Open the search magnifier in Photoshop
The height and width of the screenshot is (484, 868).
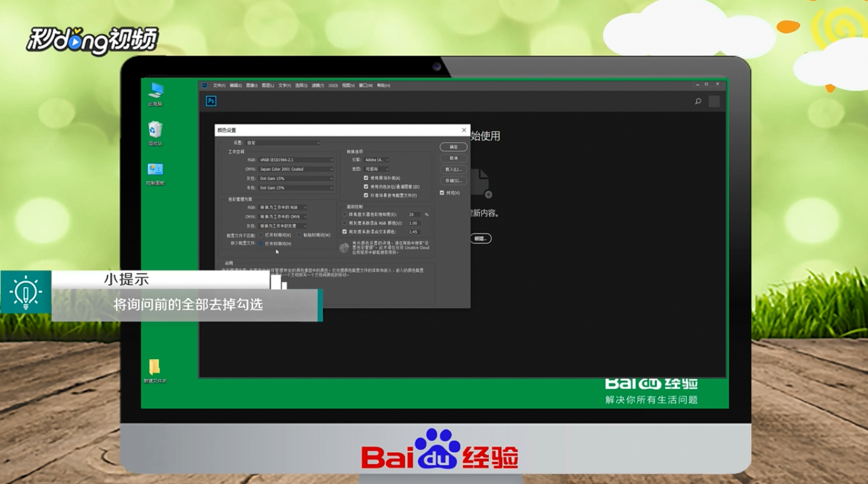(x=698, y=101)
